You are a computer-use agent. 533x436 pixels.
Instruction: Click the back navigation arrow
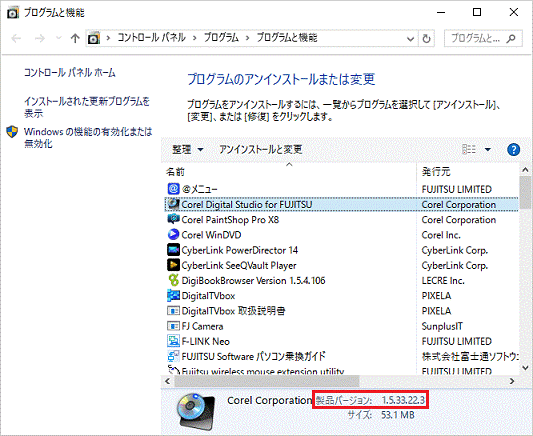click(16, 38)
